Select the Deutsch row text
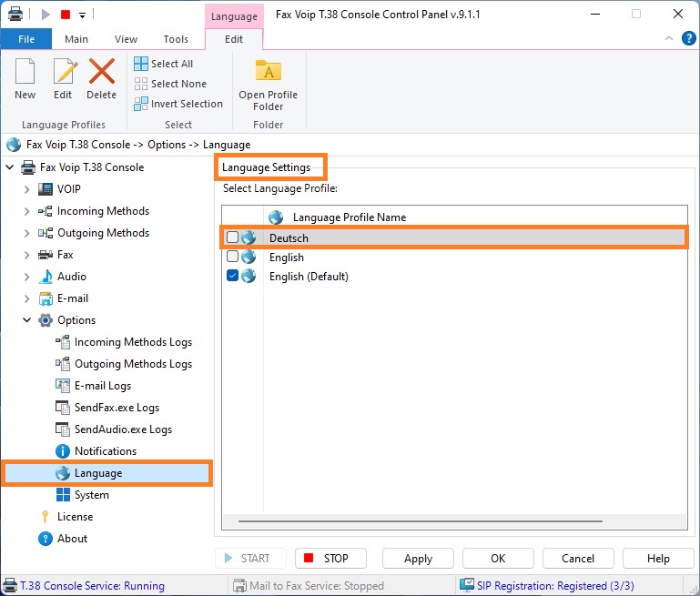700x596 pixels. 289,238
